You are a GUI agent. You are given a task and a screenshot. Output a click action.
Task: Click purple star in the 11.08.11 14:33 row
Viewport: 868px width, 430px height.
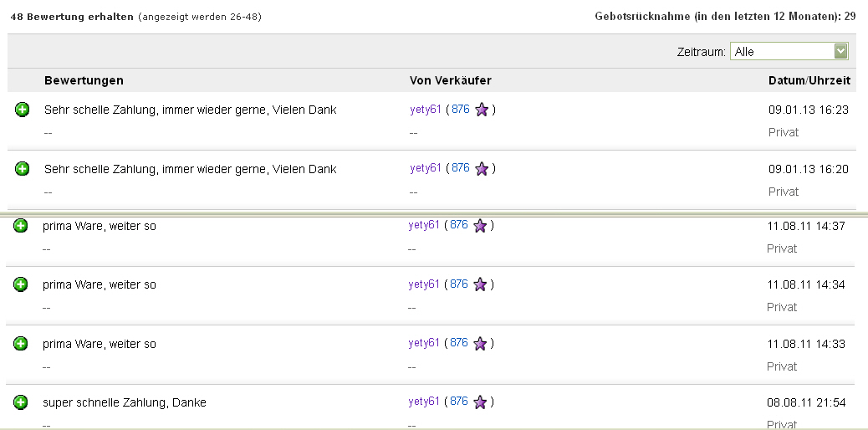480,344
